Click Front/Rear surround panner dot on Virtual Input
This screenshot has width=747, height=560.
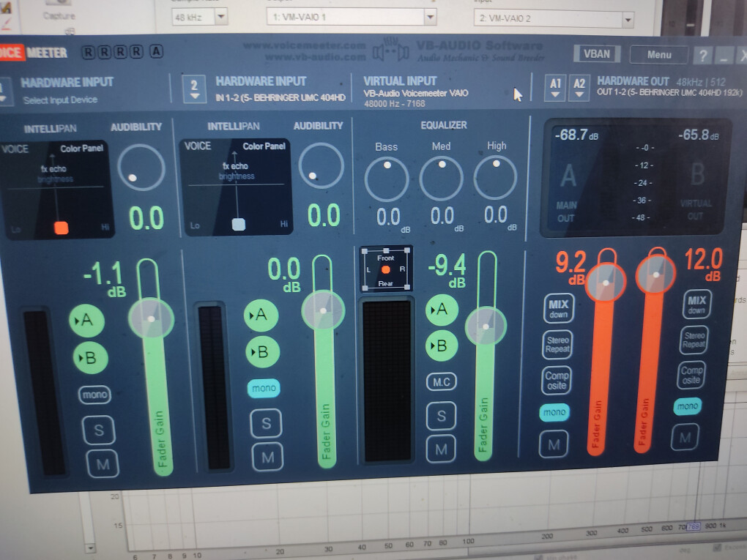[x=385, y=269]
